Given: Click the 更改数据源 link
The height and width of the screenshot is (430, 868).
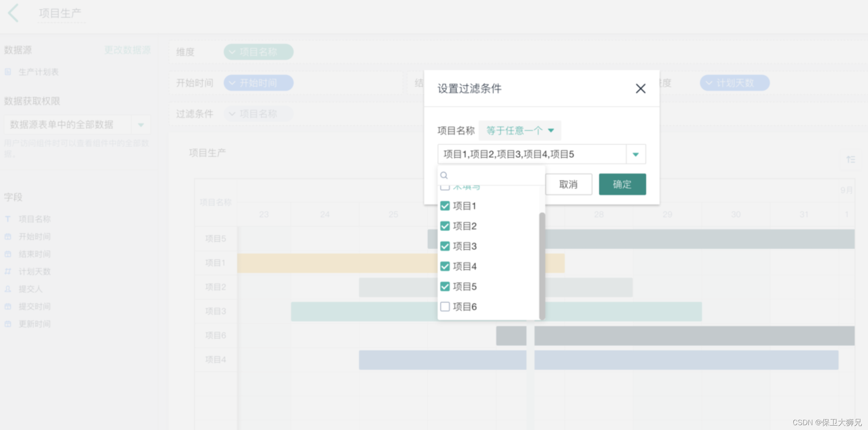Looking at the screenshot, I should [127, 50].
